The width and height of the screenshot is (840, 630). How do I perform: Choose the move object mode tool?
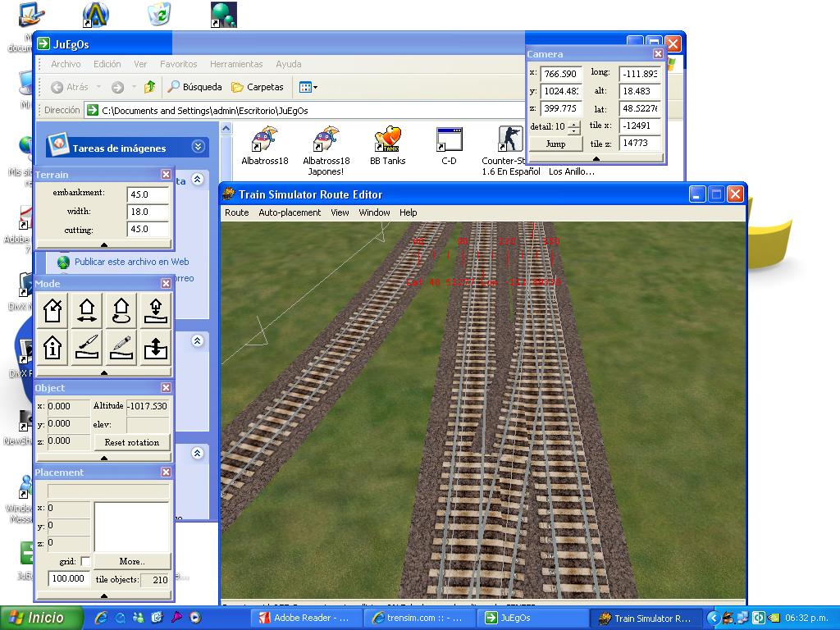click(87, 311)
